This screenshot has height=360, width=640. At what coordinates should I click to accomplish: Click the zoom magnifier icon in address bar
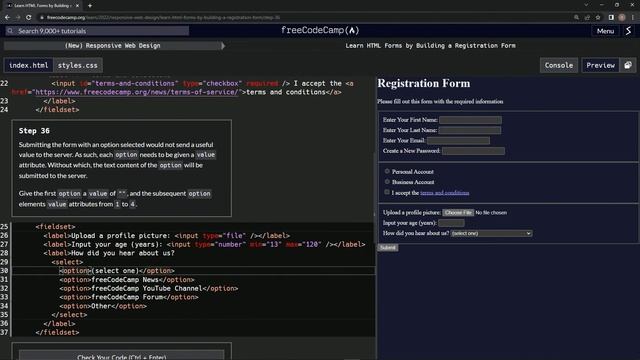tap(576, 18)
